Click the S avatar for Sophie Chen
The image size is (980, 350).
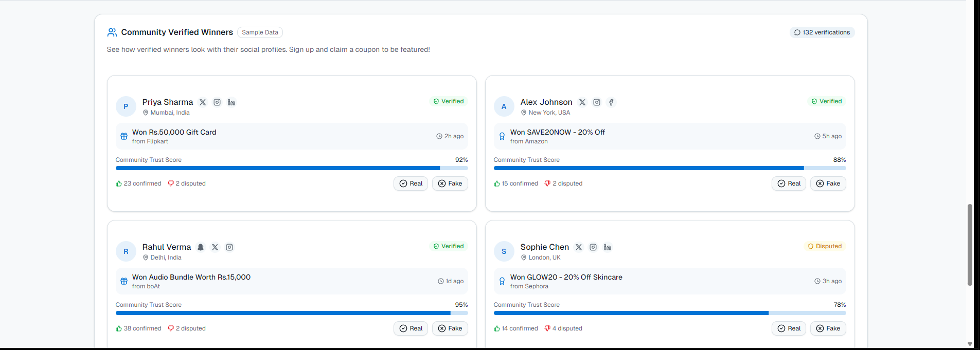504,251
